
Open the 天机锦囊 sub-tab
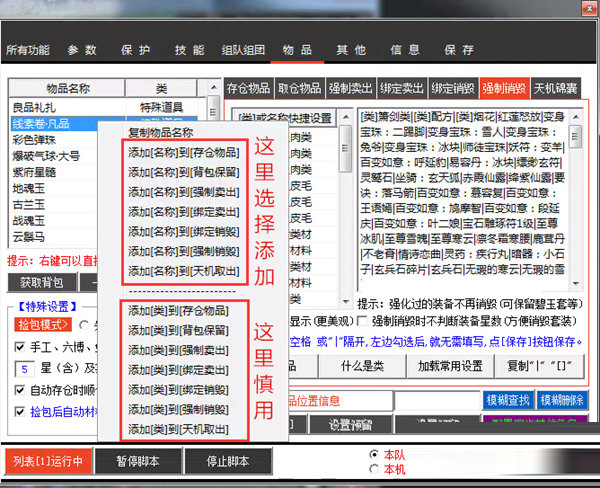point(556,88)
